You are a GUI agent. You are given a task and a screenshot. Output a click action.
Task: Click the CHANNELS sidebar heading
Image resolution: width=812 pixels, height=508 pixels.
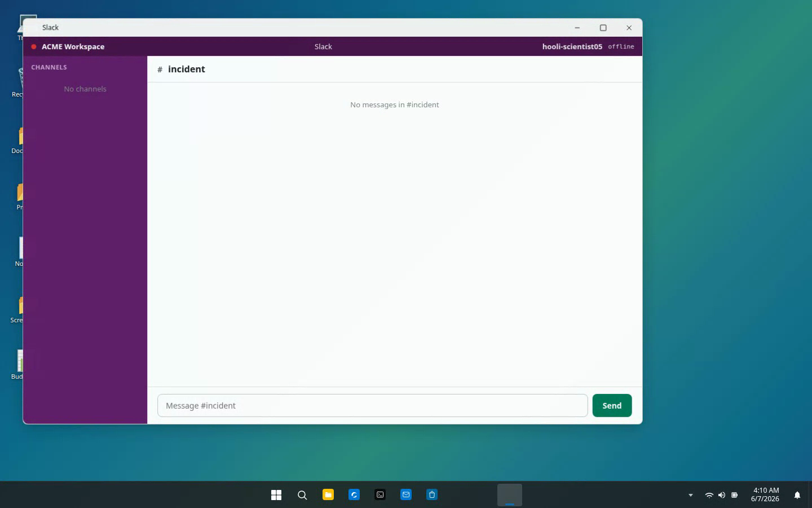tap(49, 67)
